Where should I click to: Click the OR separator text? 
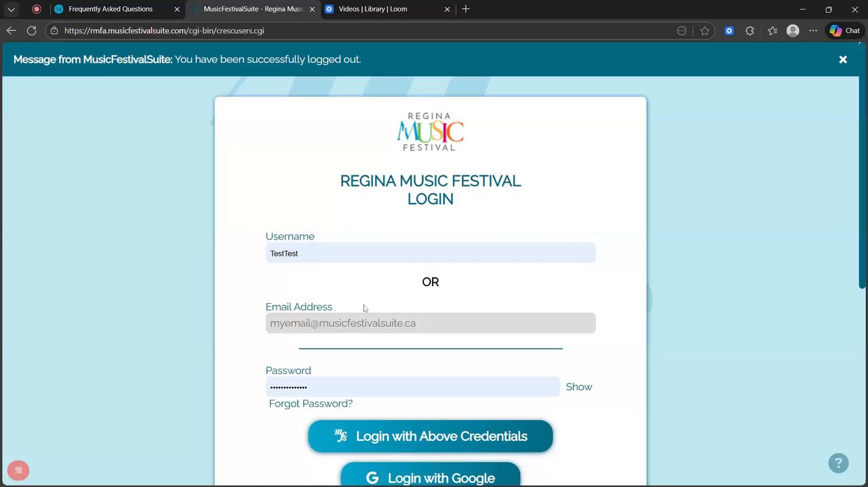click(431, 282)
